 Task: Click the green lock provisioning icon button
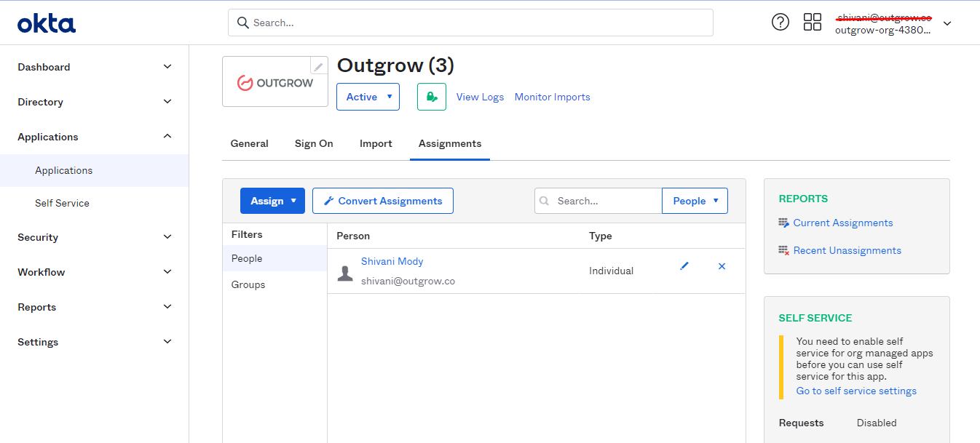432,97
